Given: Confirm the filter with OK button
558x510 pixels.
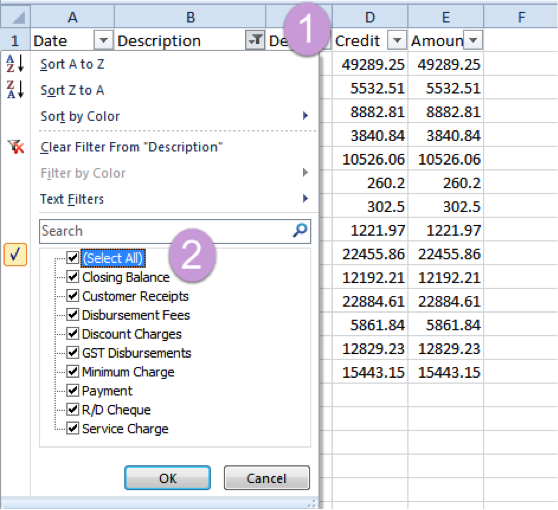Looking at the screenshot, I should (x=167, y=478).
